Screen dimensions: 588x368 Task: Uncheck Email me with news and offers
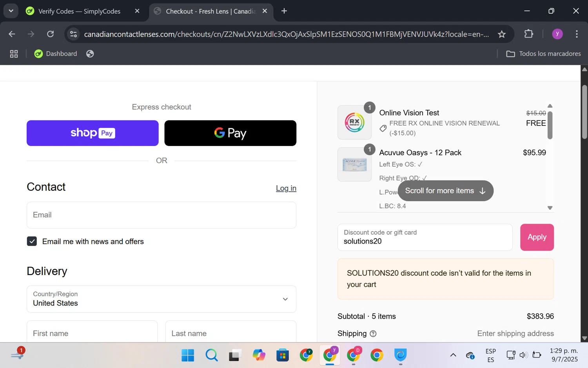(32, 241)
